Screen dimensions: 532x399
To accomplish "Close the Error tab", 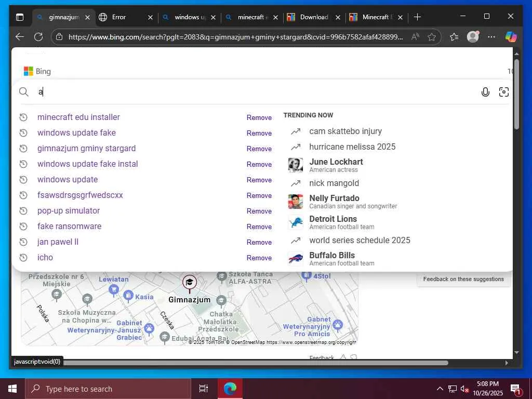I will click(150, 17).
